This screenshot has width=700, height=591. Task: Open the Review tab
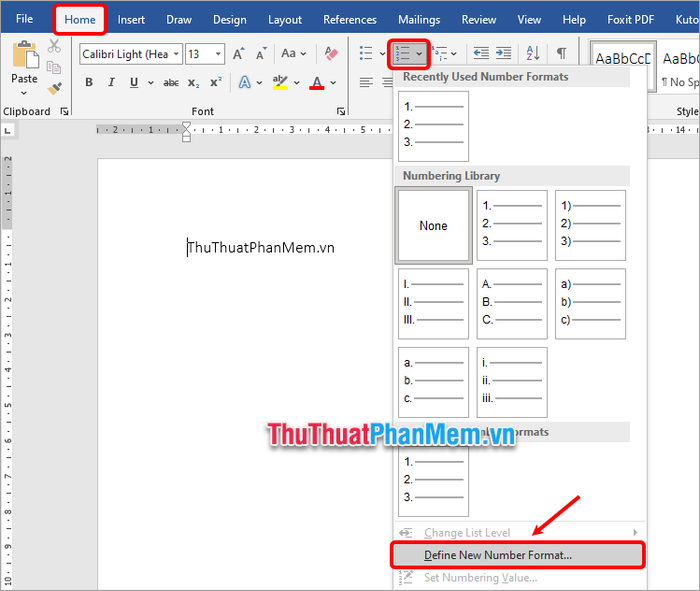click(479, 20)
